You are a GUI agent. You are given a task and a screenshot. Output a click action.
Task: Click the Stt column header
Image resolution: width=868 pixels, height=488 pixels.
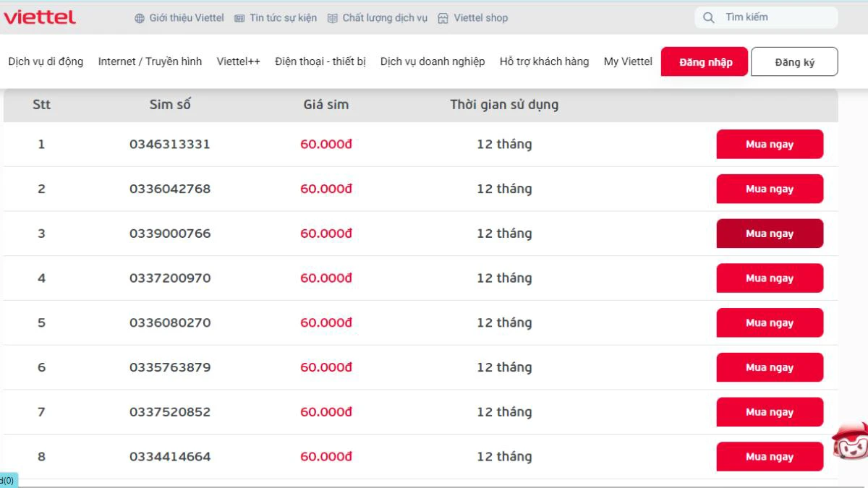click(x=41, y=105)
